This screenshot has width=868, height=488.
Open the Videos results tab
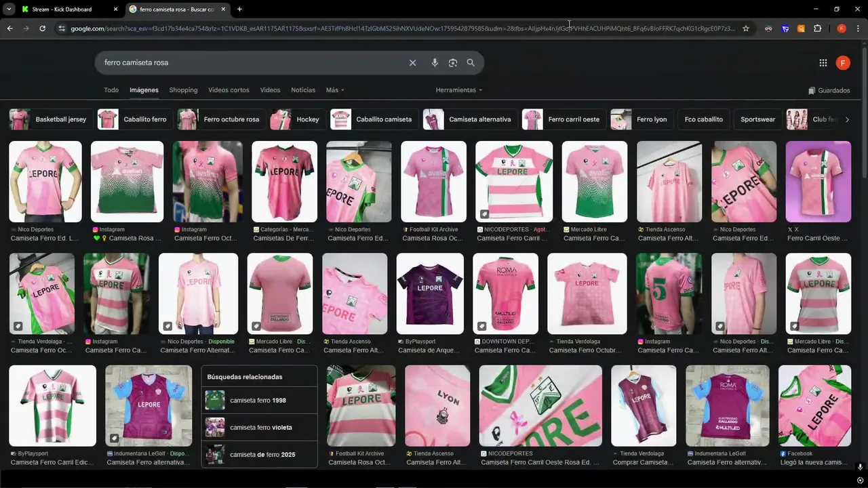click(x=270, y=90)
